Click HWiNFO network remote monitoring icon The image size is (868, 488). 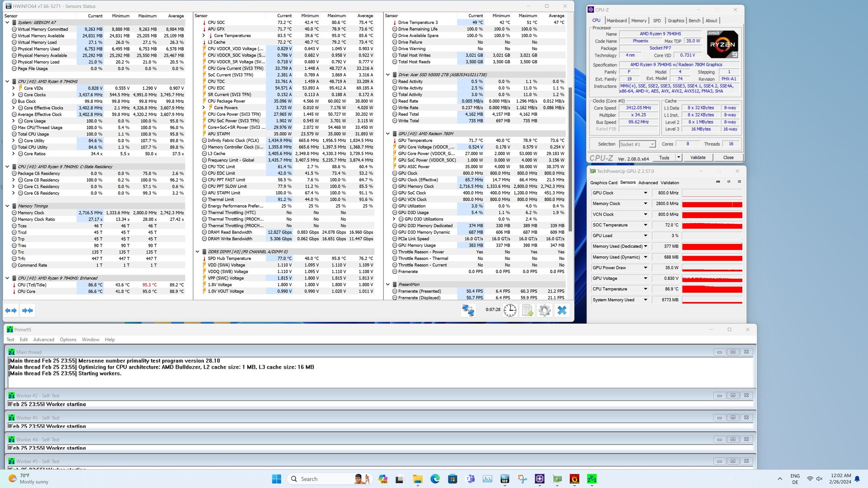point(468,310)
